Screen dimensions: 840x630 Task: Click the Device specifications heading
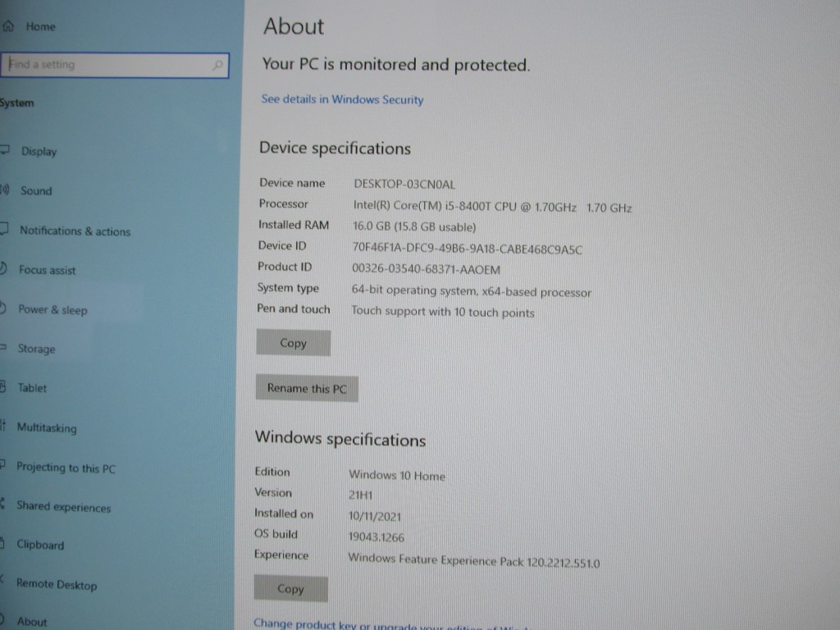tap(335, 148)
